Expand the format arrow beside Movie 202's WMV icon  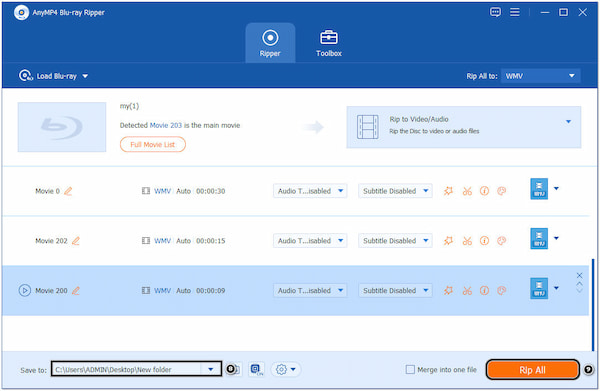556,238
